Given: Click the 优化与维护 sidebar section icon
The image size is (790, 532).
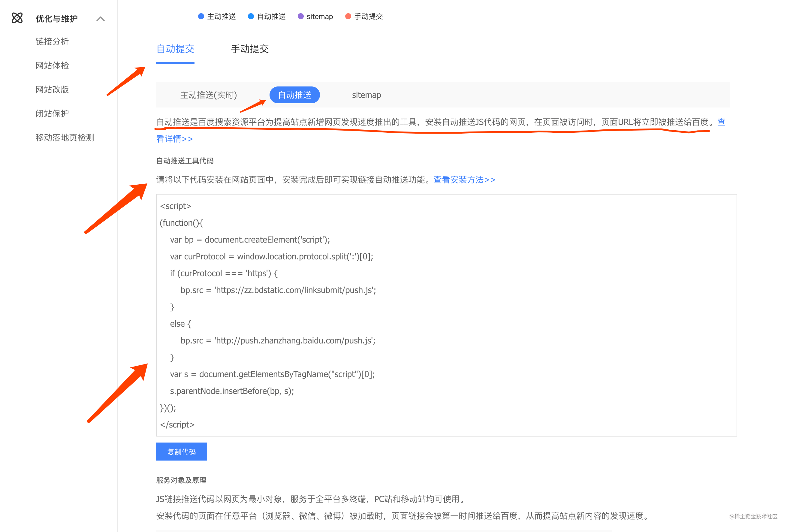Looking at the screenshot, I should point(17,18).
